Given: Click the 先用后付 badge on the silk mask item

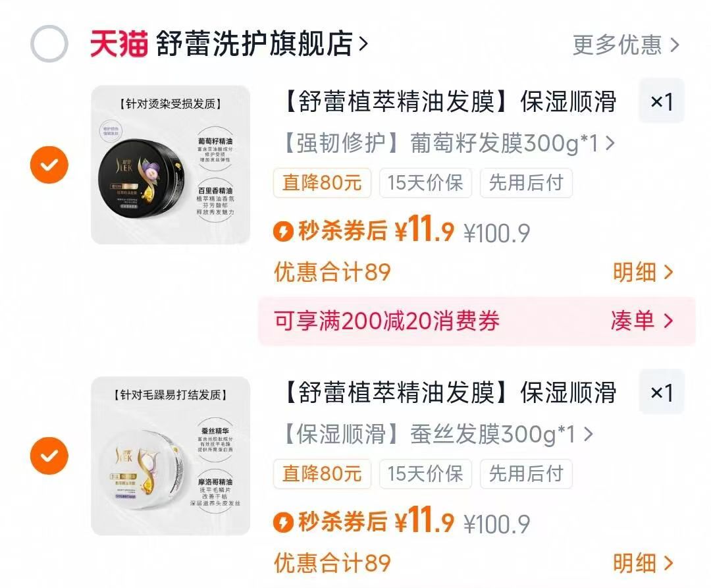Looking at the screenshot, I should 527,474.
